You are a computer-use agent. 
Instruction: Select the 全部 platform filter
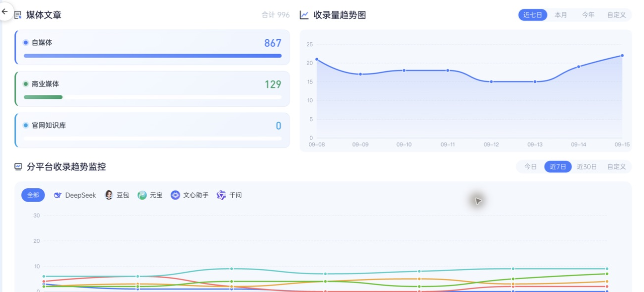[x=33, y=195]
